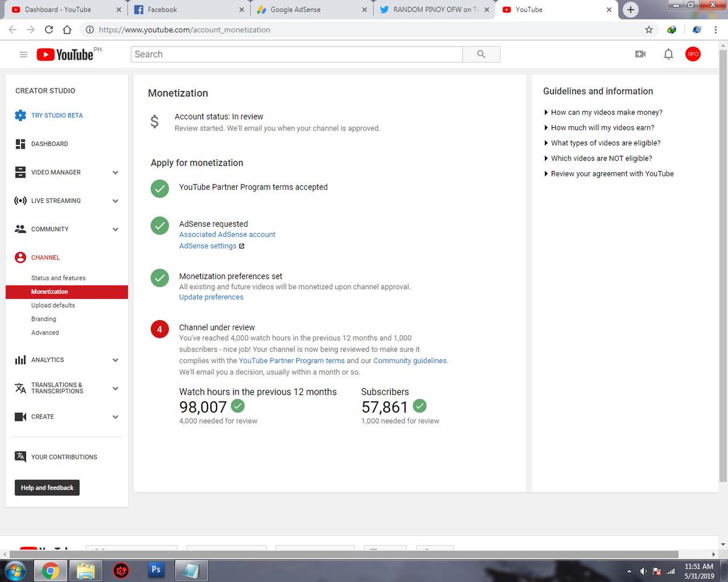Bookmark this page with the star icon
The image size is (728, 582).
pos(649,29)
